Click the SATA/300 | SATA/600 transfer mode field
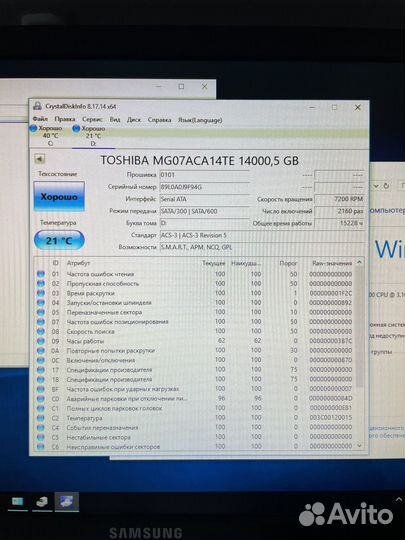 [x=205, y=211]
